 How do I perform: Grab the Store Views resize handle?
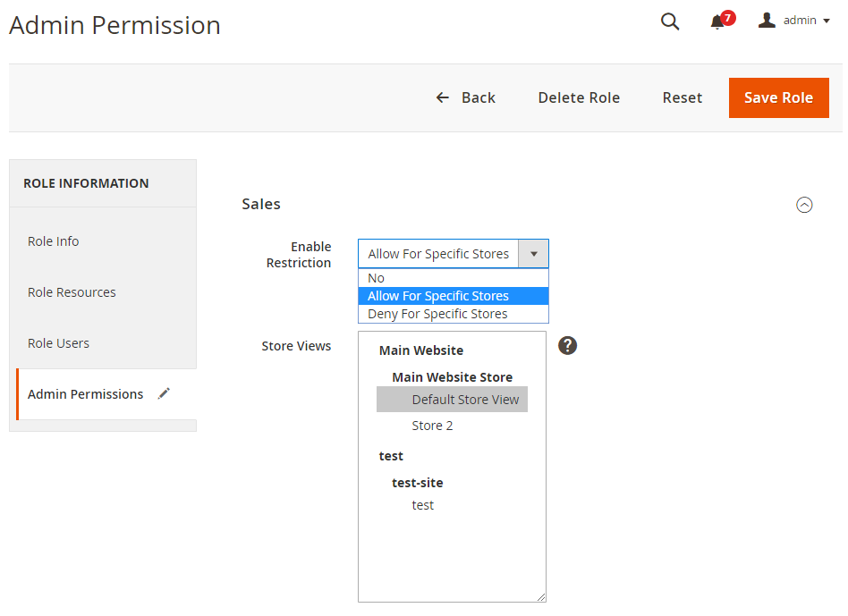[541, 597]
